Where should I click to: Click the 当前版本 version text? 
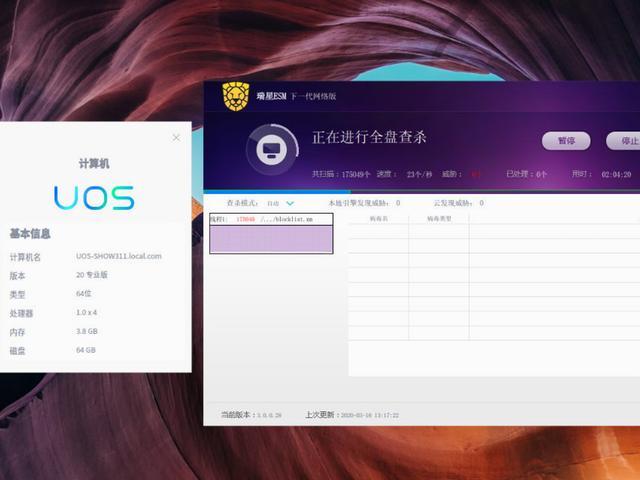(251, 415)
